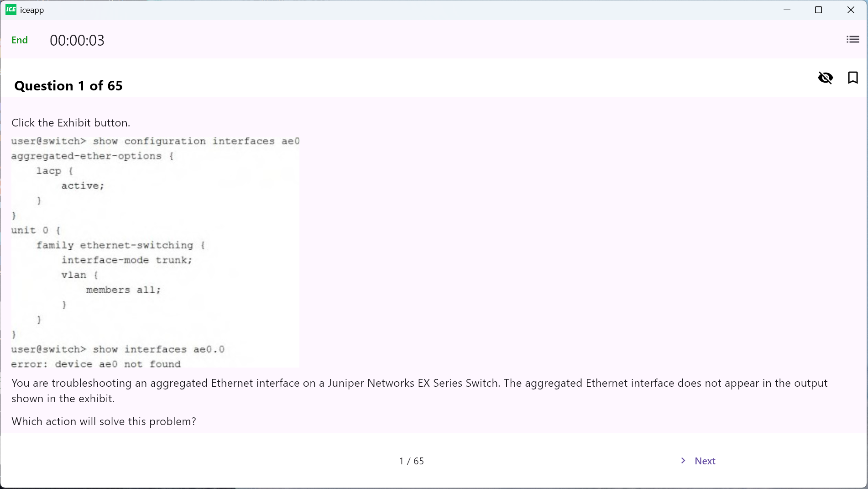The image size is (868, 489).
Task: Click the Next chevron arrow
Action: 683,461
